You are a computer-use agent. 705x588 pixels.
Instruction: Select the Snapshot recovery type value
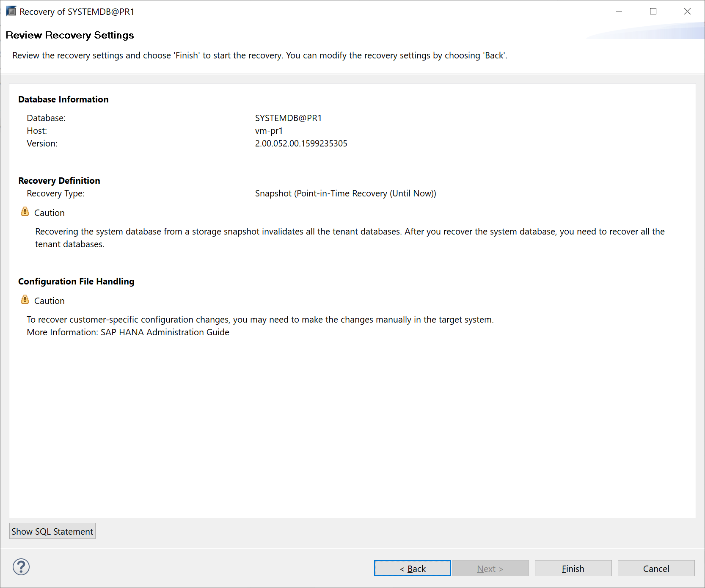pos(345,193)
